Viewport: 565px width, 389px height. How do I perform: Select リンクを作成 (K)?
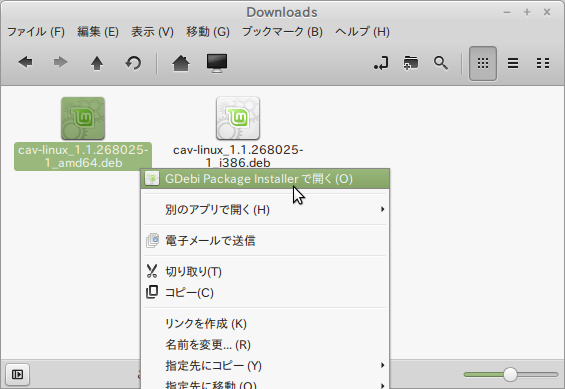(x=265, y=323)
